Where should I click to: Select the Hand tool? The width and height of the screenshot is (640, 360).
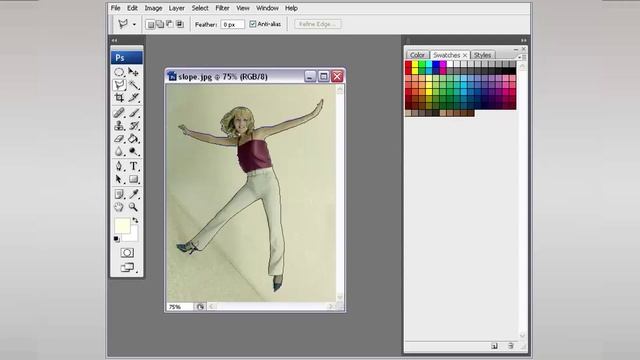(119, 207)
